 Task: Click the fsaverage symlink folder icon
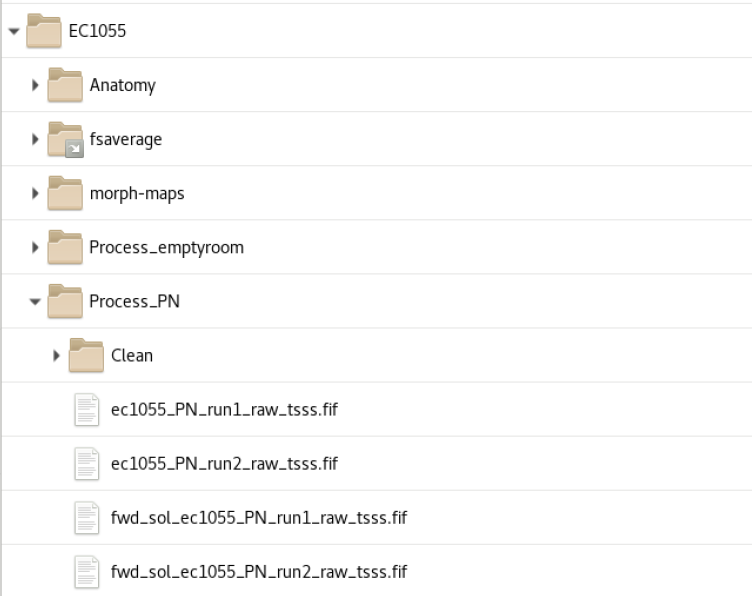coord(64,139)
